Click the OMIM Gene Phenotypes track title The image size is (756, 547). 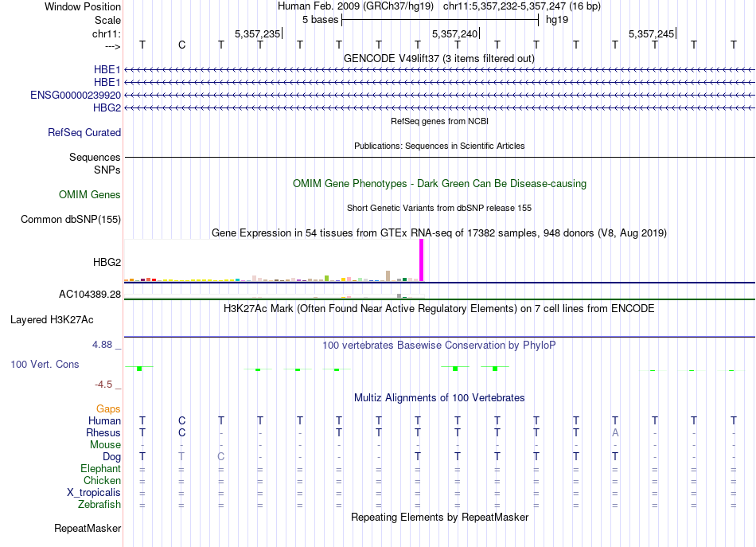[x=439, y=184]
